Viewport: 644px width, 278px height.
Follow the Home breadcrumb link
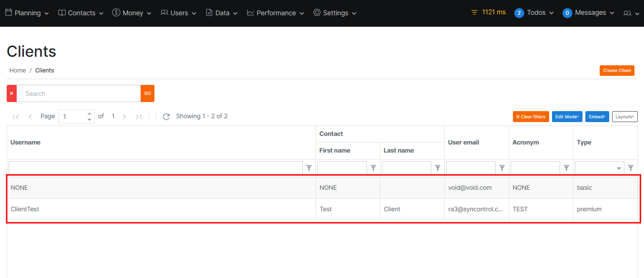click(18, 70)
